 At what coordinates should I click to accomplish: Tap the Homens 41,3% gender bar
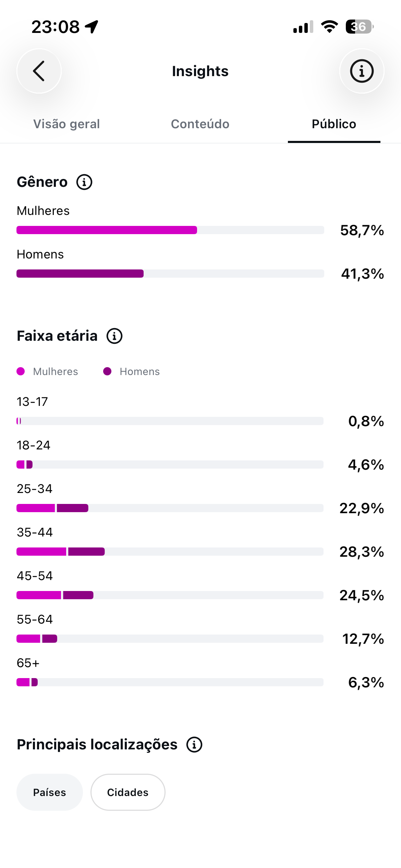170,274
